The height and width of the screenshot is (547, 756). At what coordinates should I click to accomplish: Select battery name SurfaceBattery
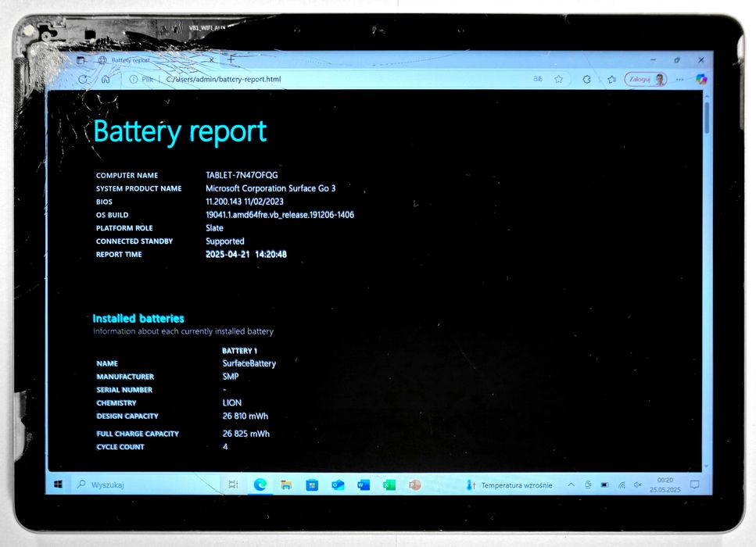pos(249,363)
